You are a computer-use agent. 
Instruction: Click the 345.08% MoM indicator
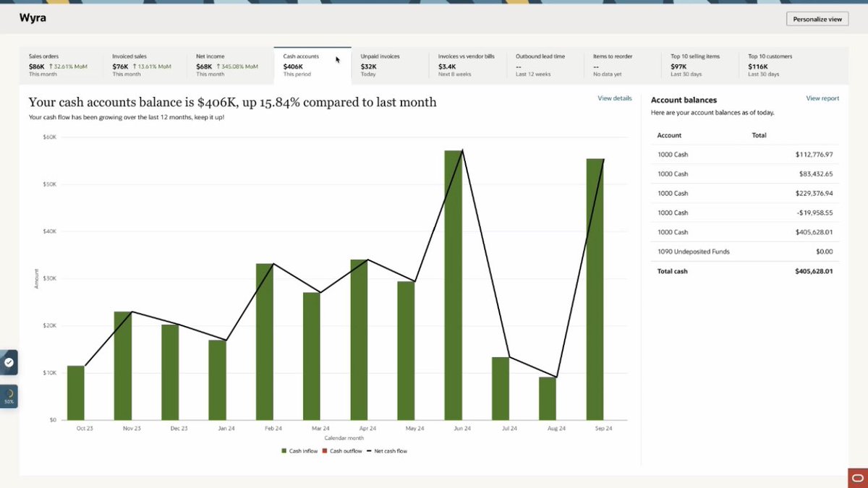(237, 66)
